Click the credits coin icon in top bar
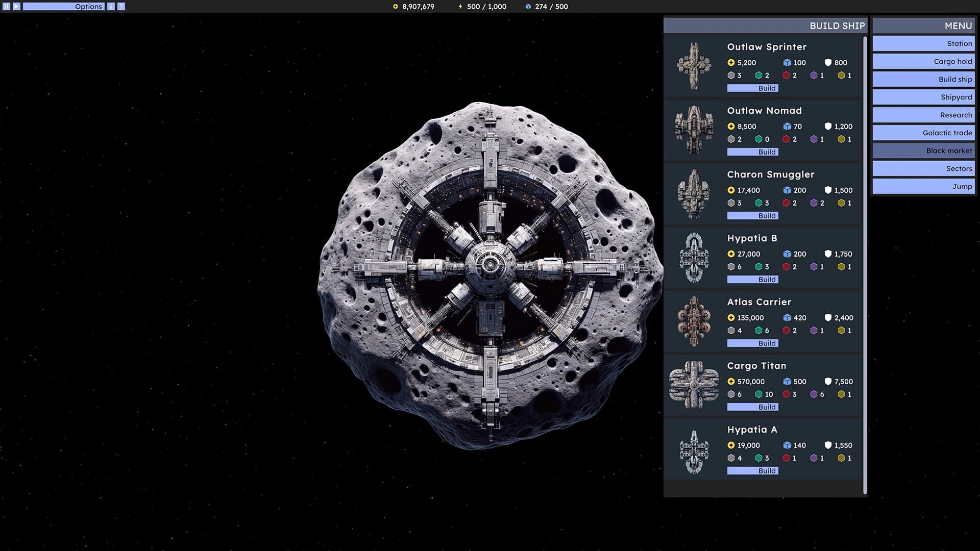The image size is (980, 551). tap(395, 7)
